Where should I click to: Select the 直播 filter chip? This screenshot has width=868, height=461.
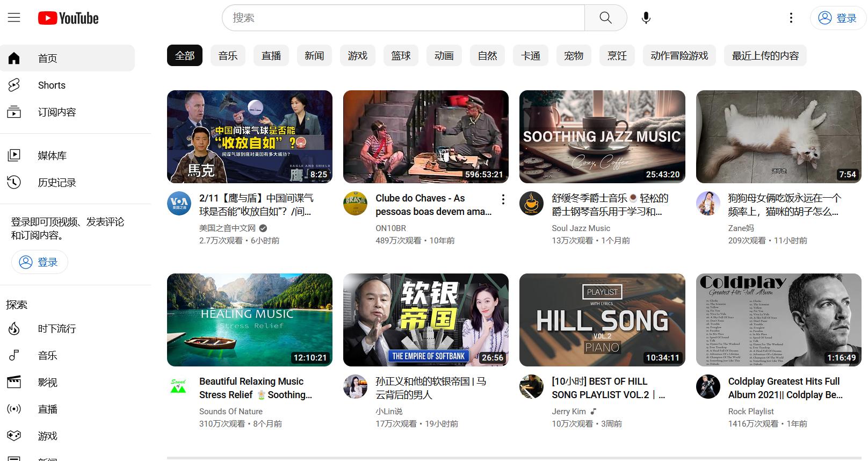(x=271, y=55)
